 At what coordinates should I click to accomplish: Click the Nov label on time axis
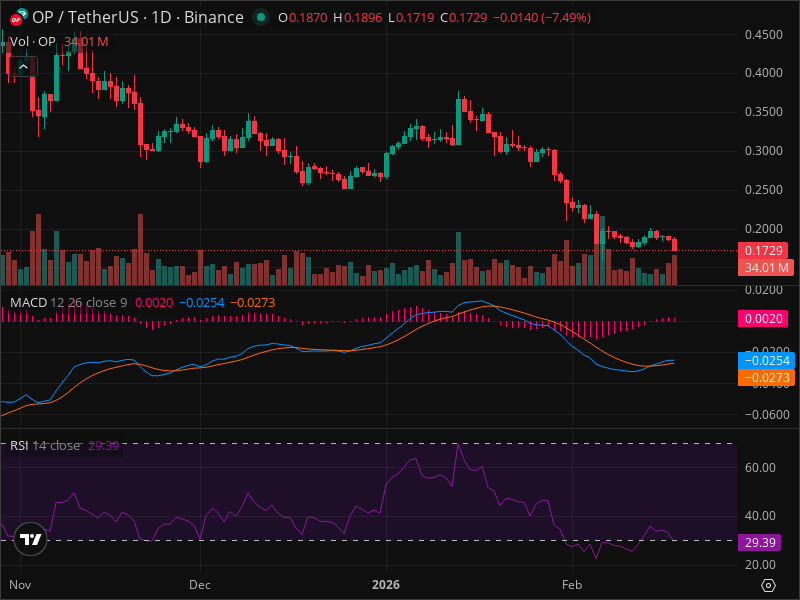click(x=20, y=585)
